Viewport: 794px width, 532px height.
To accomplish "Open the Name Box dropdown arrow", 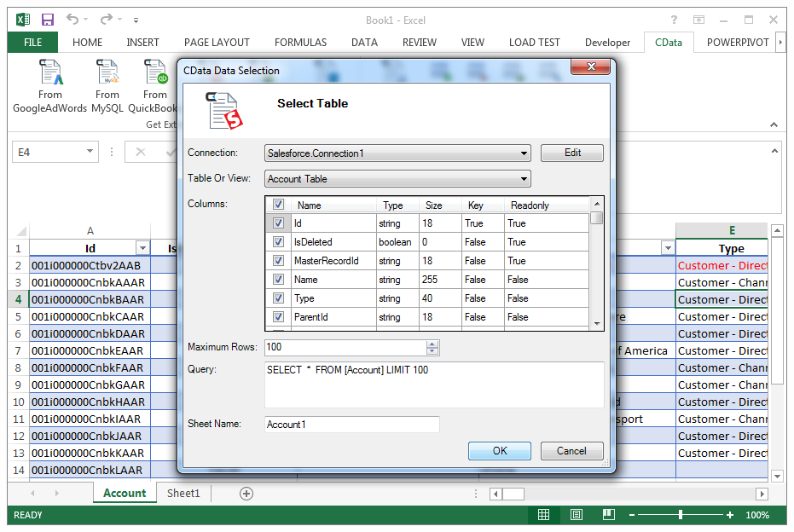I will pos(90,152).
